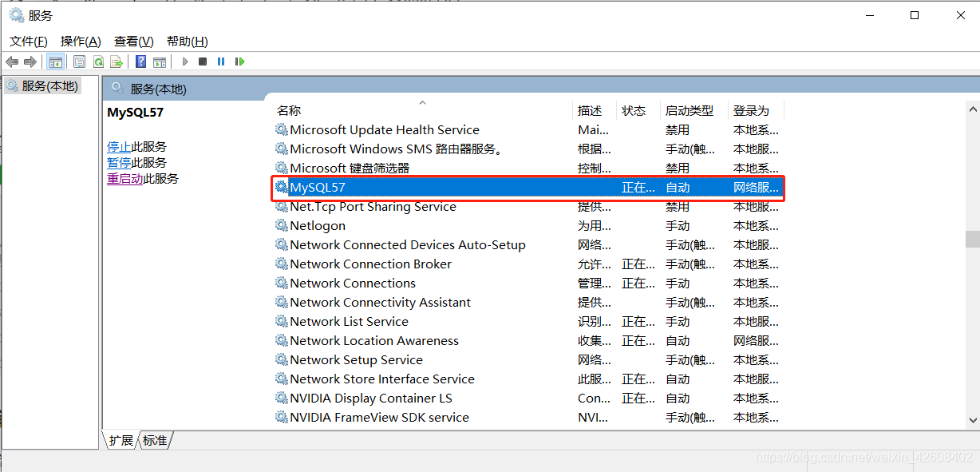Select Network Connectivity Assistant name
The image size is (980, 472).
[x=381, y=302]
